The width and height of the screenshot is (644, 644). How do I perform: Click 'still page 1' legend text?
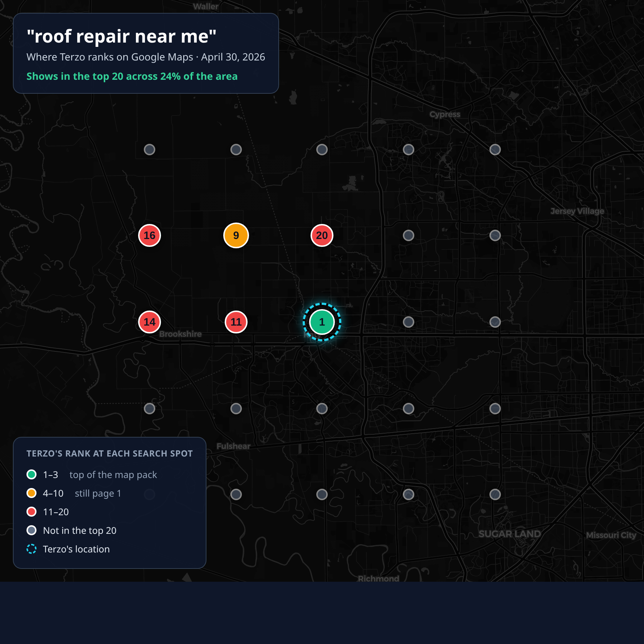click(98, 493)
